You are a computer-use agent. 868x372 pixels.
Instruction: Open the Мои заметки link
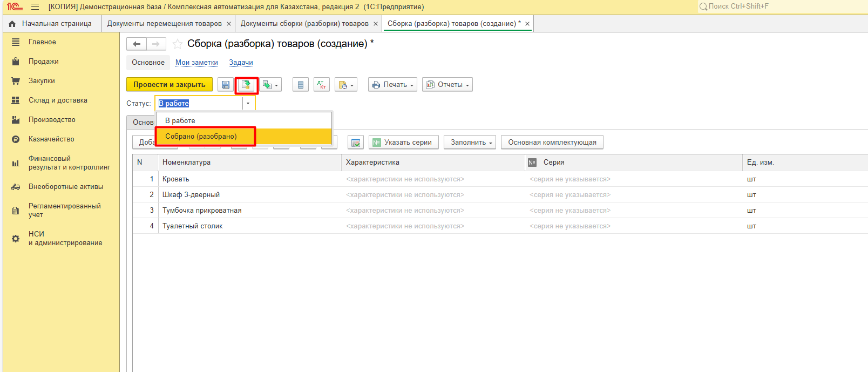coord(196,63)
